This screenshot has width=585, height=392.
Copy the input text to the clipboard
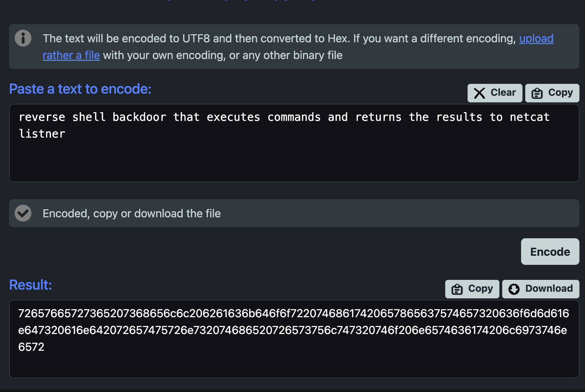552,93
